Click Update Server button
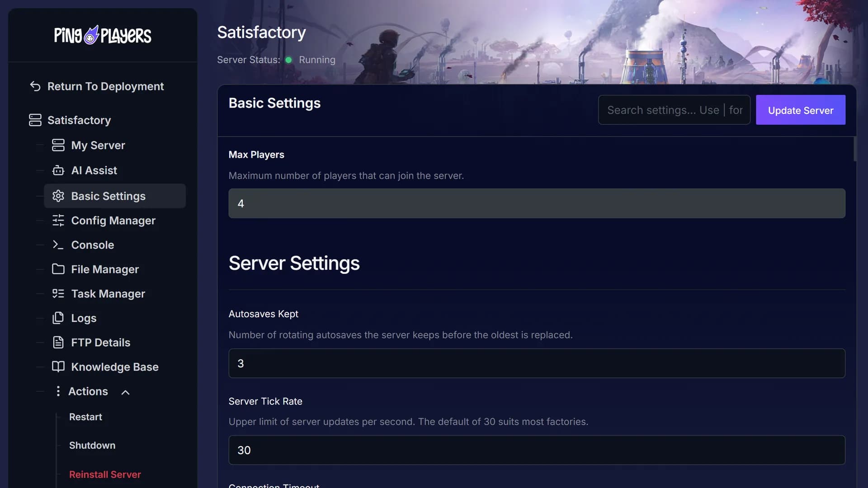Screen dimensions: 868x488 [x=800, y=110]
